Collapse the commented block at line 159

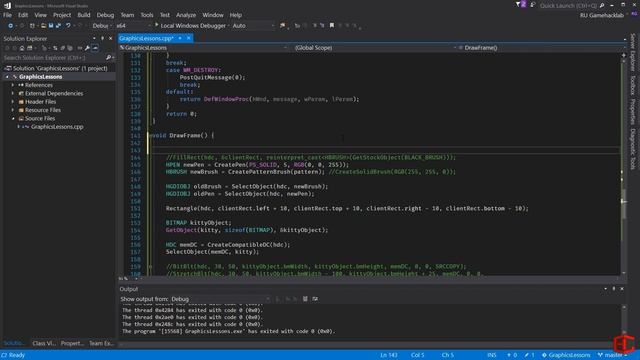[x=150, y=267]
